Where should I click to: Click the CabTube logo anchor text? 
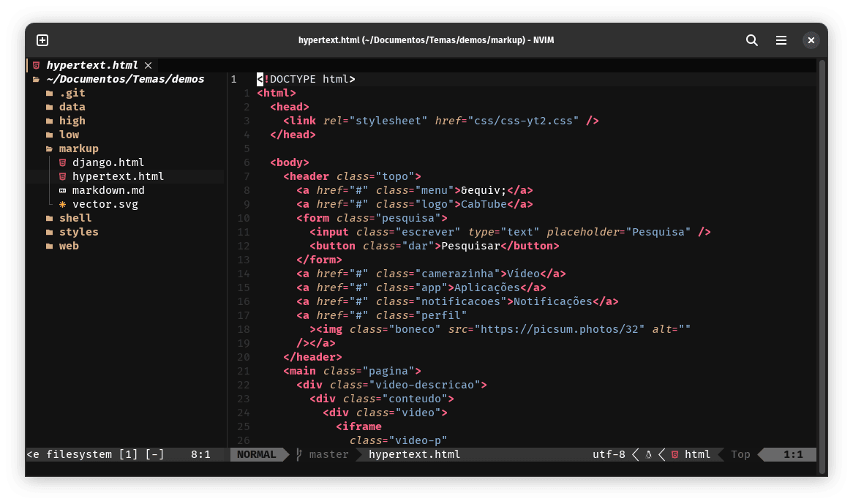pos(484,204)
